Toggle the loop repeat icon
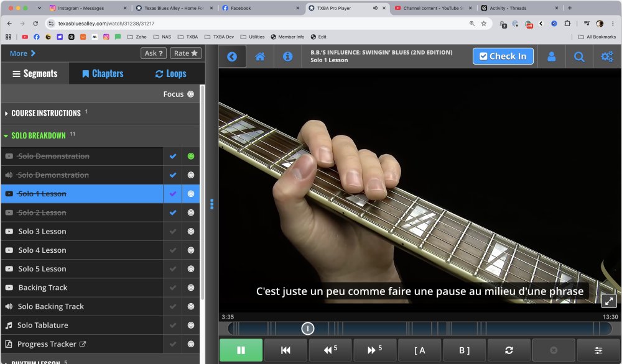 tap(509, 350)
